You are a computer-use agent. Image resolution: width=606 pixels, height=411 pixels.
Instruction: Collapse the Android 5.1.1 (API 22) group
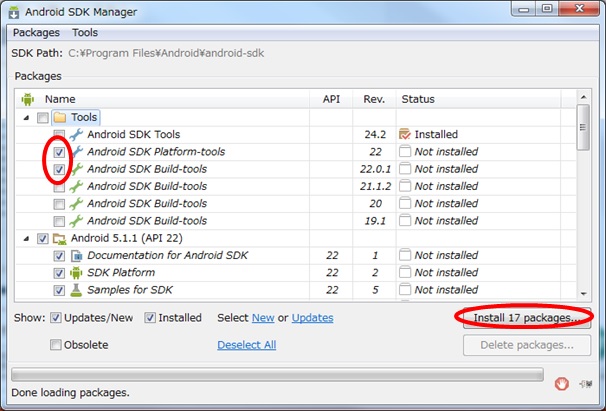(26, 239)
